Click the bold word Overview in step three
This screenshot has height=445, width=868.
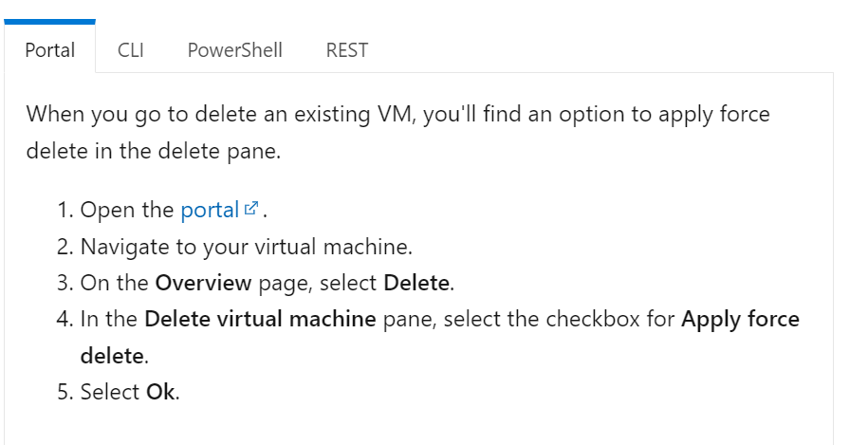pyautogui.click(x=203, y=283)
